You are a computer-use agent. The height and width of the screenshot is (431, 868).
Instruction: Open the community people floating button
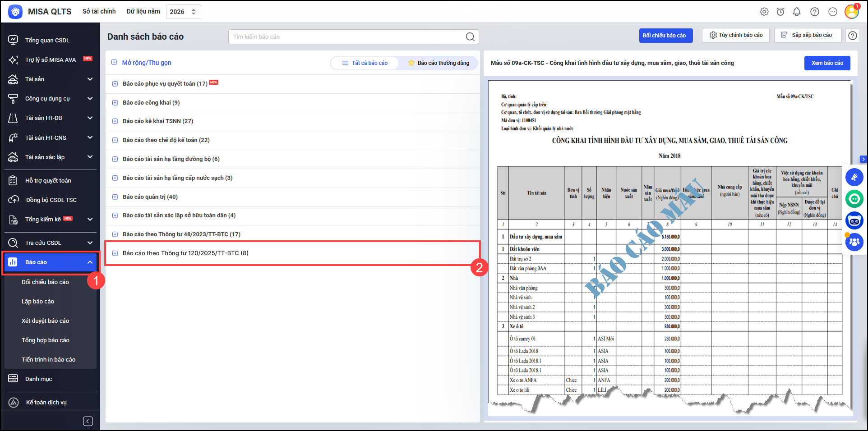pos(854,242)
